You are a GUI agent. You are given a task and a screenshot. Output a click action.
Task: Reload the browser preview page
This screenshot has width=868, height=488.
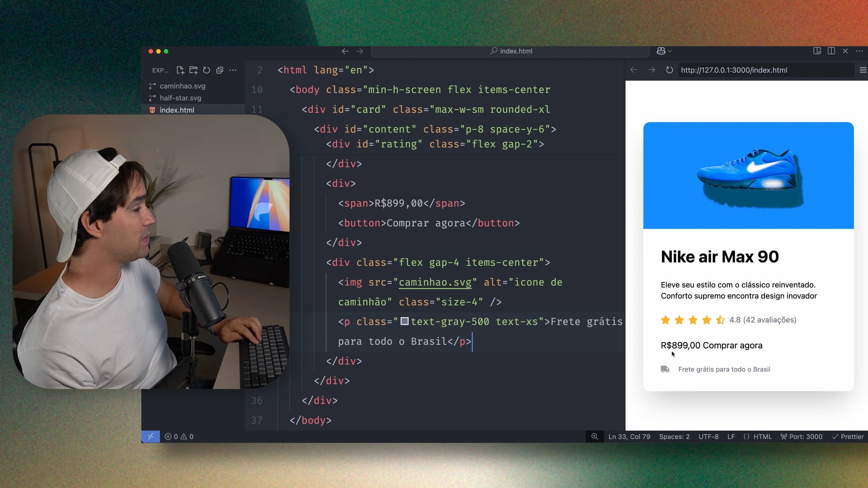click(x=670, y=70)
